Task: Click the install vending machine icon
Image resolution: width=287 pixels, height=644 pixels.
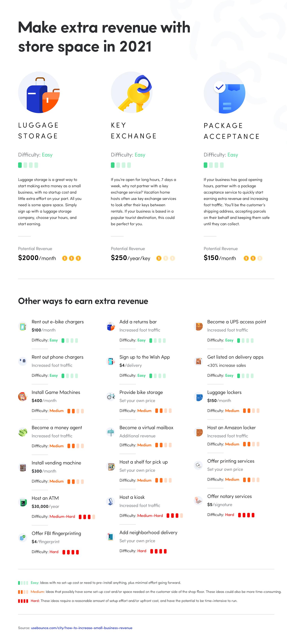Action: pos(23,467)
